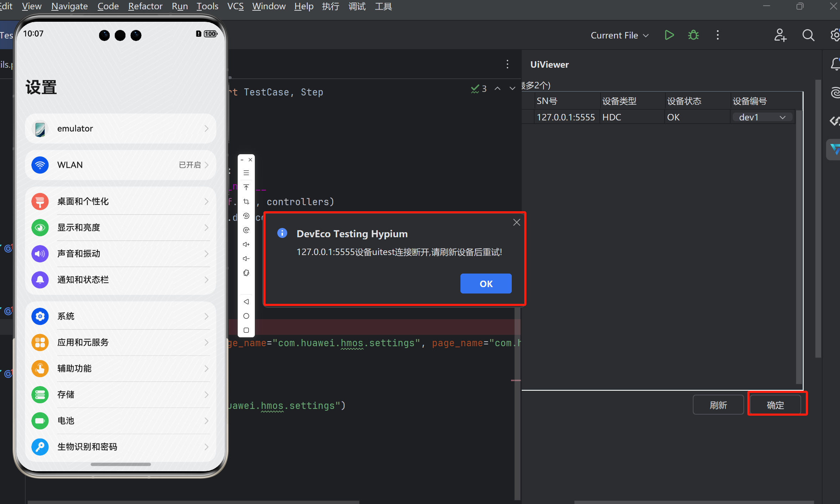
Task: Open emulator account row in Settings
Action: (x=120, y=129)
